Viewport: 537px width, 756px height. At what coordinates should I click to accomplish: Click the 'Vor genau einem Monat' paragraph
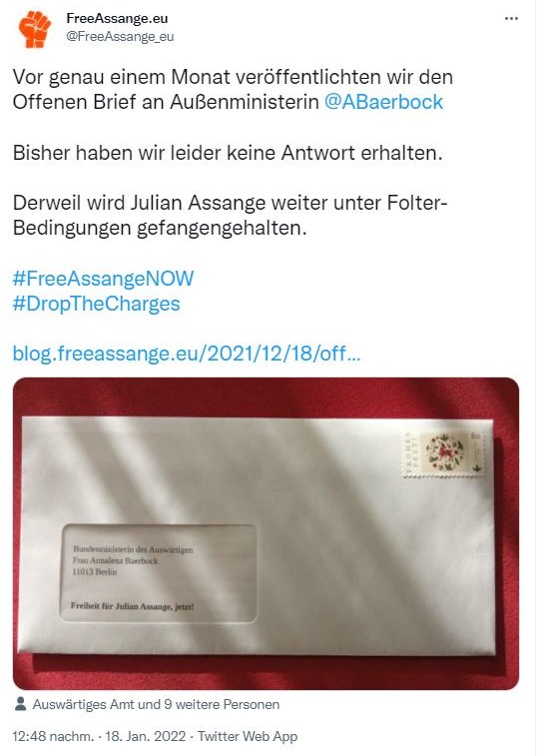click(x=233, y=90)
